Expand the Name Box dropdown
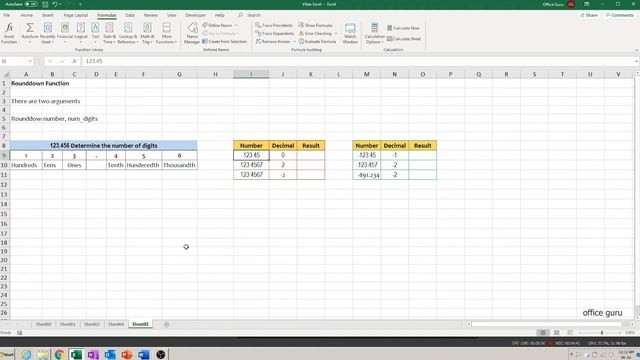This screenshot has height=360, width=640. [30, 61]
